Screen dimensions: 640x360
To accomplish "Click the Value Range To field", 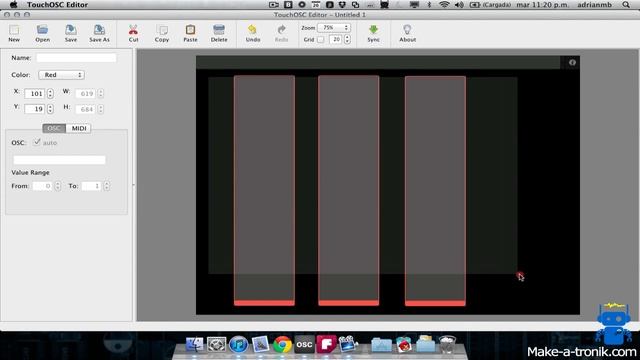I will [x=91, y=186].
